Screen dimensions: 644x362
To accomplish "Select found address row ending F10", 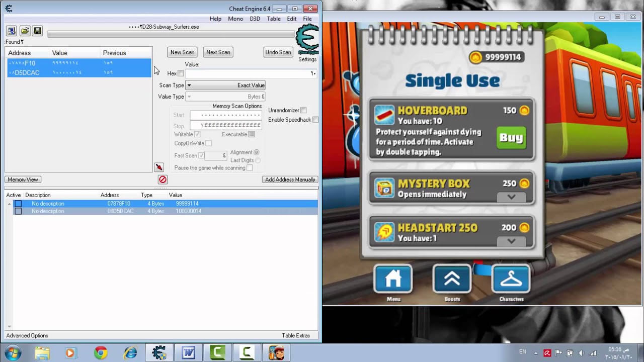I will 78,63.
